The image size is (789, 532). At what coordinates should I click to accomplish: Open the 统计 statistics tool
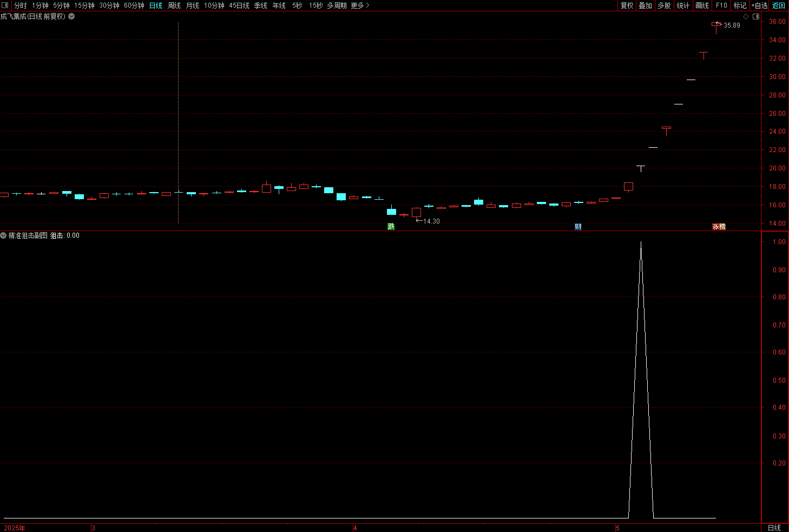(683, 5)
